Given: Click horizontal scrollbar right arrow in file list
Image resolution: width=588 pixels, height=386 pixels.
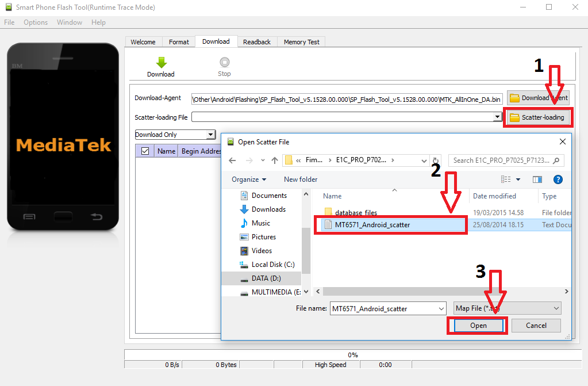Looking at the screenshot, I should point(566,292).
